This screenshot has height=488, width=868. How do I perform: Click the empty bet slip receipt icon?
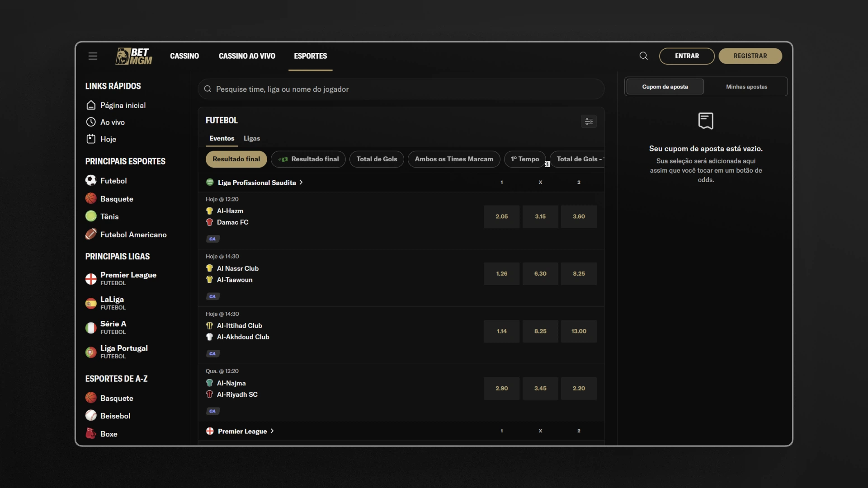[x=706, y=121]
